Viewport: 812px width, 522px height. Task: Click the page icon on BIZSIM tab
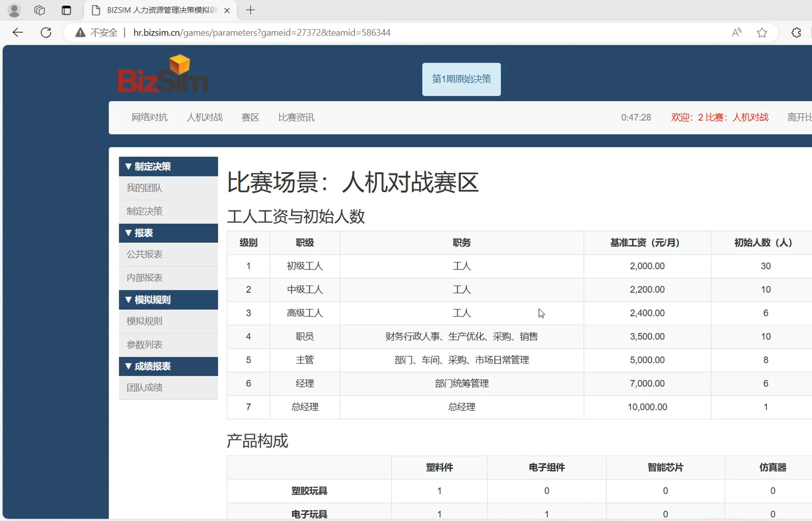click(x=96, y=10)
